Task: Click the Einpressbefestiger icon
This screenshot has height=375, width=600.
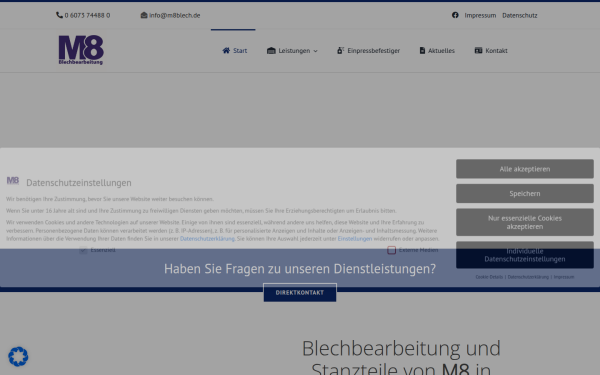Action: tap(341, 51)
